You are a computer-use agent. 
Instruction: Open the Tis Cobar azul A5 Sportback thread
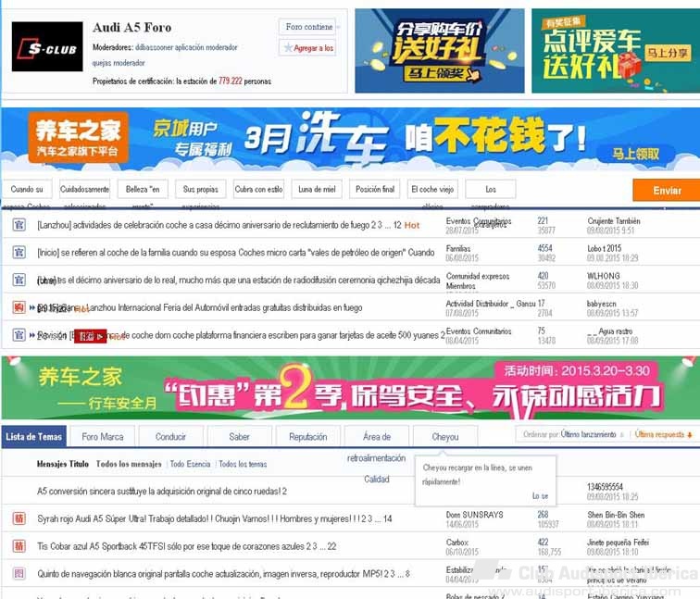(x=170, y=546)
